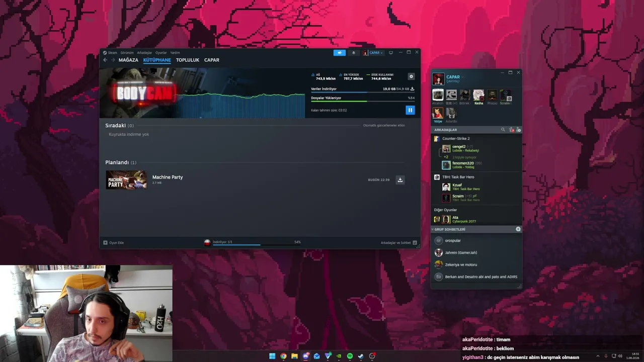Open Rhazaz favorite friend avatar
This screenshot has height=362, width=644.
(x=492, y=95)
